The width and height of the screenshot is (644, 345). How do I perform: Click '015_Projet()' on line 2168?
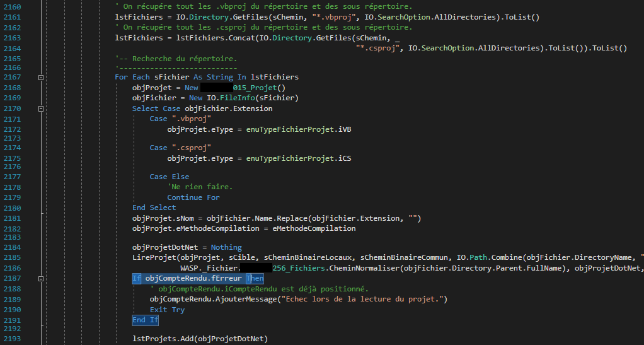259,88
